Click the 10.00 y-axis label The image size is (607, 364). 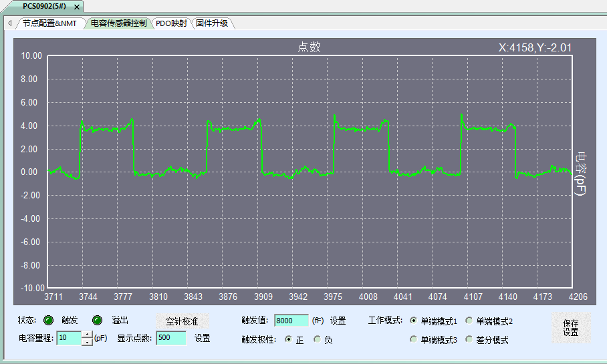click(31, 55)
